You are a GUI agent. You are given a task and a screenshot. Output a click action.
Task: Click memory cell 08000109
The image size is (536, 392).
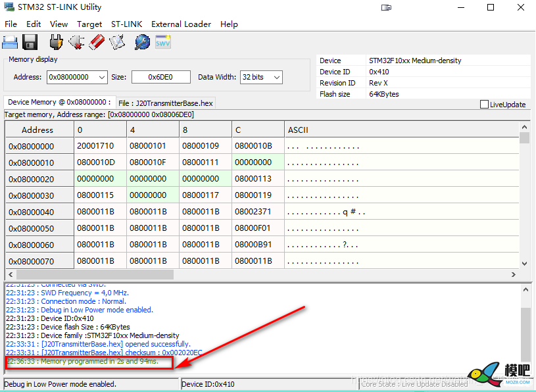[x=205, y=146]
